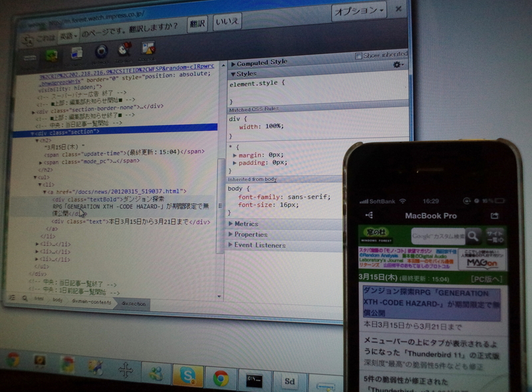Select the div class="text" 本日3月15日 line
This screenshot has height=392, width=532.
point(131,222)
